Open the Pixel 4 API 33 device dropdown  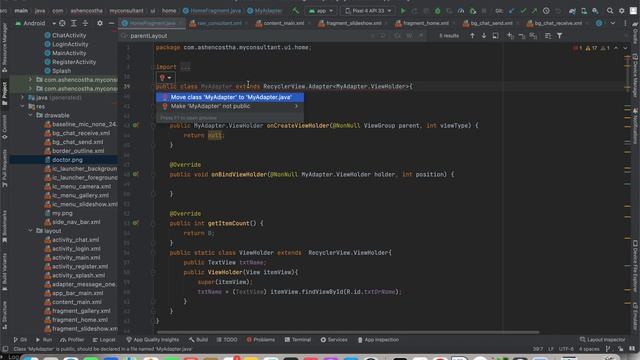pos(369,11)
